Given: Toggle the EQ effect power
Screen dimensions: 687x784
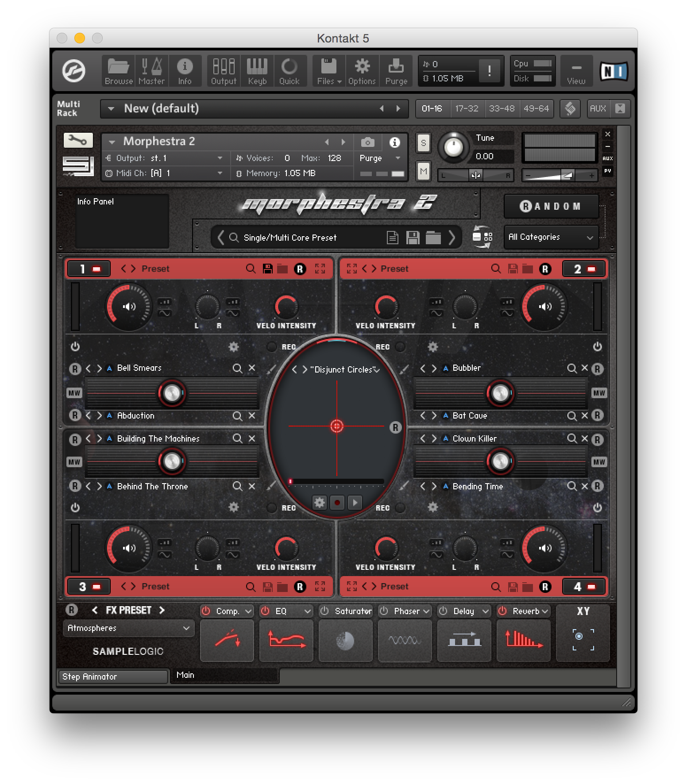Looking at the screenshot, I should (x=265, y=611).
